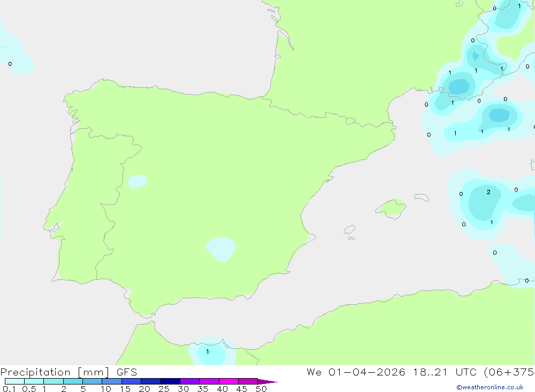Pick the 40–45 mm magenta swatch
Screen dimensions: 535x392
pos(228,381)
